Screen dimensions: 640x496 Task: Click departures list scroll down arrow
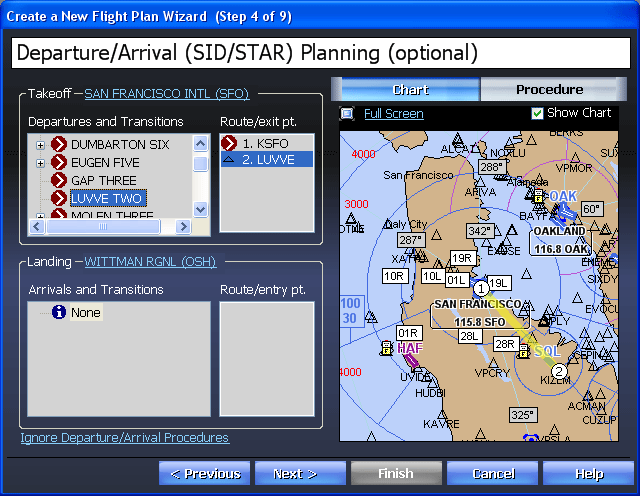pyautogui.click(x=200, y=209)
